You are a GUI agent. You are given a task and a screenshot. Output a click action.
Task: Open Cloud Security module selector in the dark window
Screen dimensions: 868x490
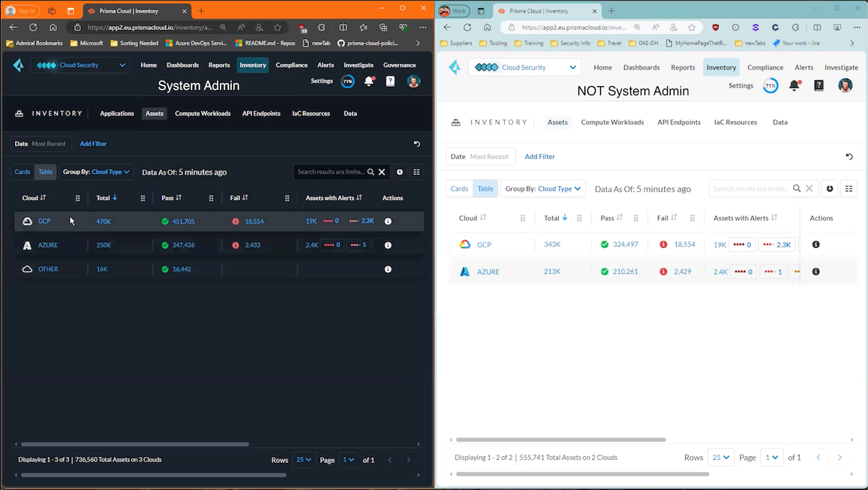(x=80, y=65)
